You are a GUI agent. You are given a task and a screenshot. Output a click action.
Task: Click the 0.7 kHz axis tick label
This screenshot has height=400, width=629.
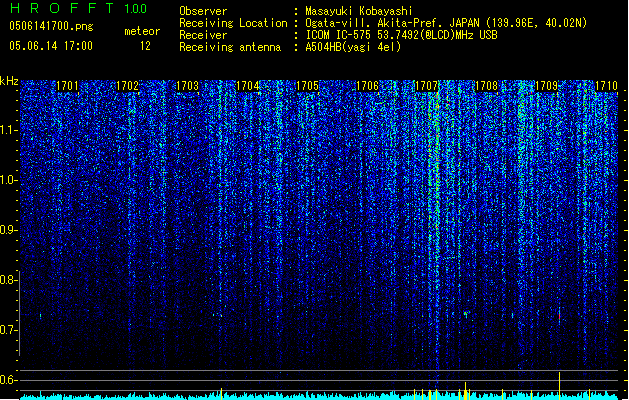[8, 330]
